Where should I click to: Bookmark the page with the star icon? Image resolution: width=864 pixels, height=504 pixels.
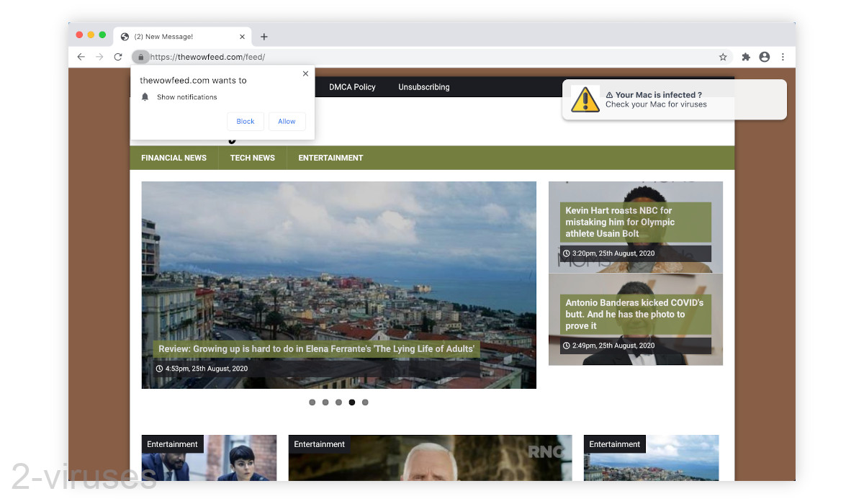click(x=722, y=56)
